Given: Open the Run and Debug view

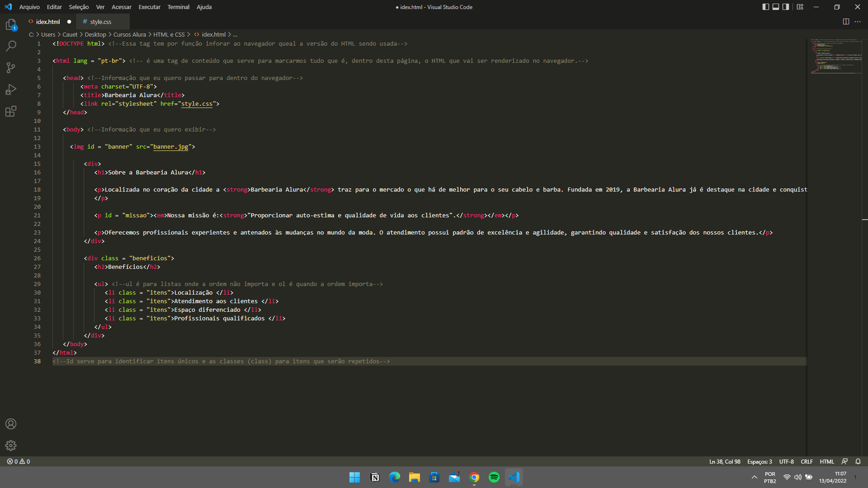Looking at the screenshot, I should pos(11,89).
